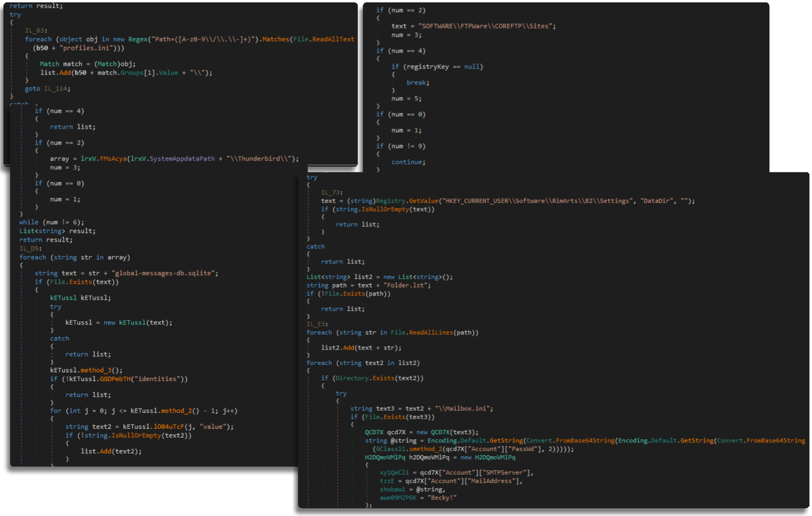Click the "Folder.lst" string literal
This screenshot has height=516, width=812.
tap(406, 285)
